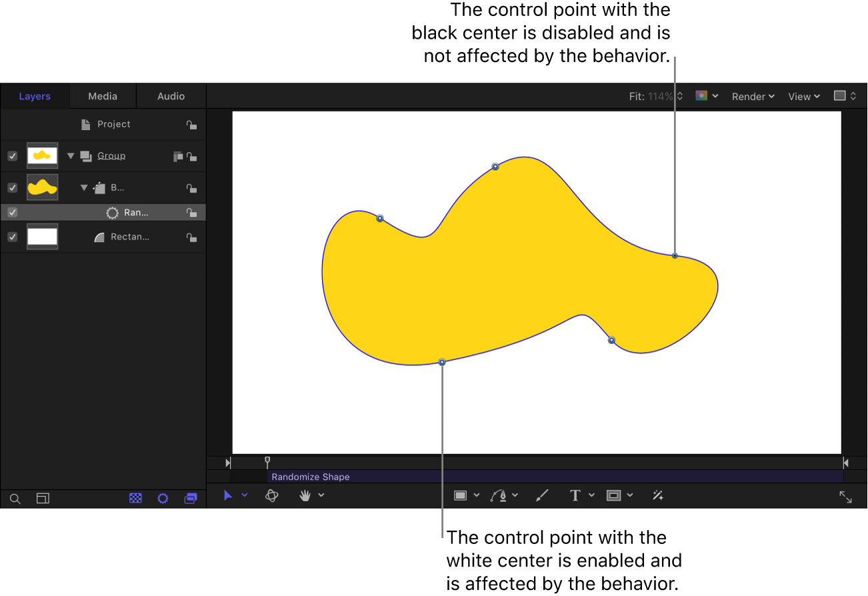Open the View dropdown menu
Image resolution: width=868 pixels, height=596 pixels.
click(803, 96)
